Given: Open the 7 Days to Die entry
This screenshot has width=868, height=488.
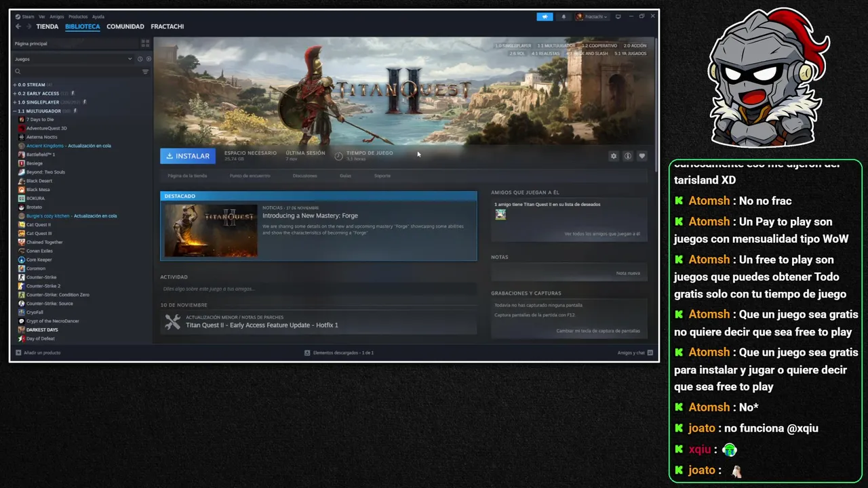Looking at the screenshot, I should pos(40,119).
